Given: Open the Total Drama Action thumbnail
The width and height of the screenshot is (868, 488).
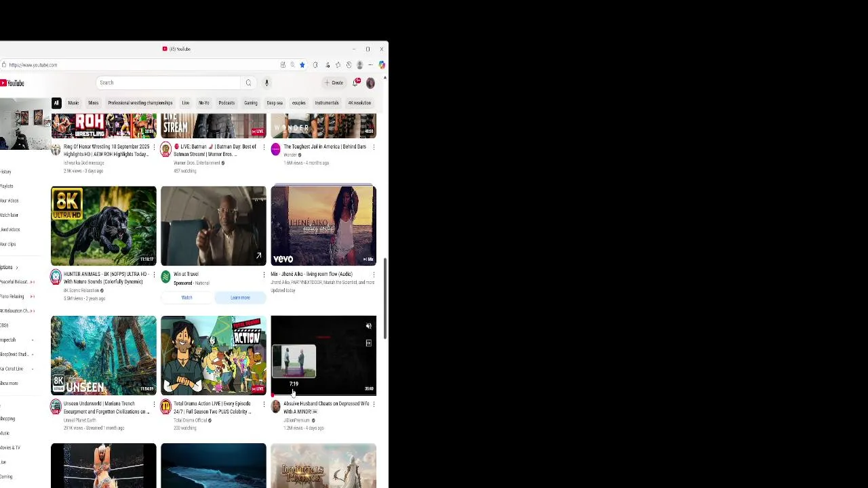Looking at the screenshot, I should coord(214,355).
